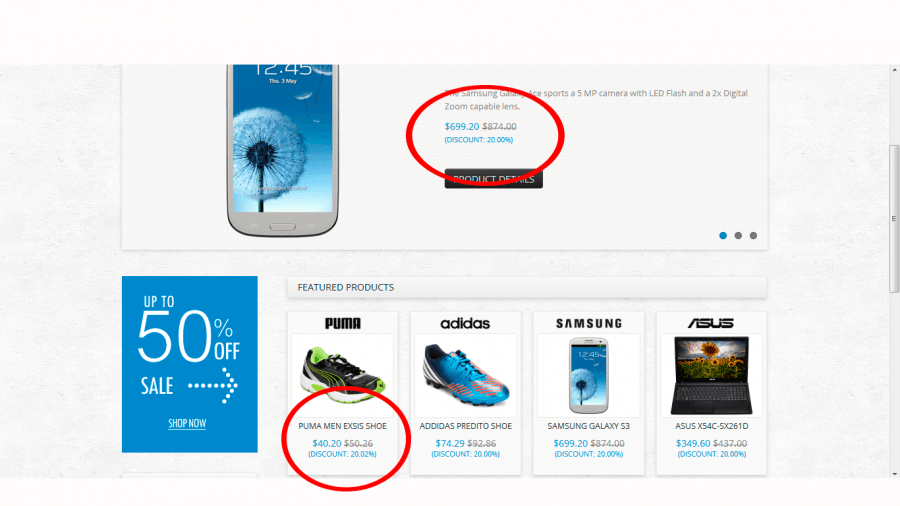The width and height of the screenshot is (900, 506).
Task: Open the Addidas Predito Shoe title
Action: click(465, 426)
